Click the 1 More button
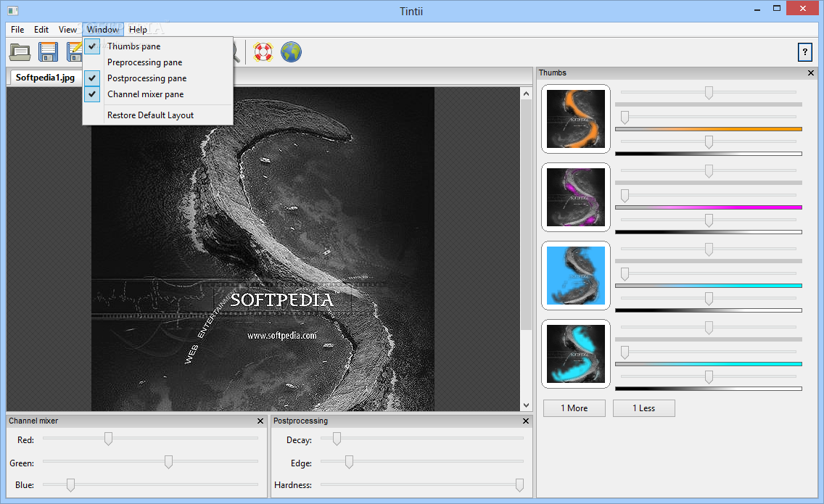This screenshot has width=824, height=504. 574,408
